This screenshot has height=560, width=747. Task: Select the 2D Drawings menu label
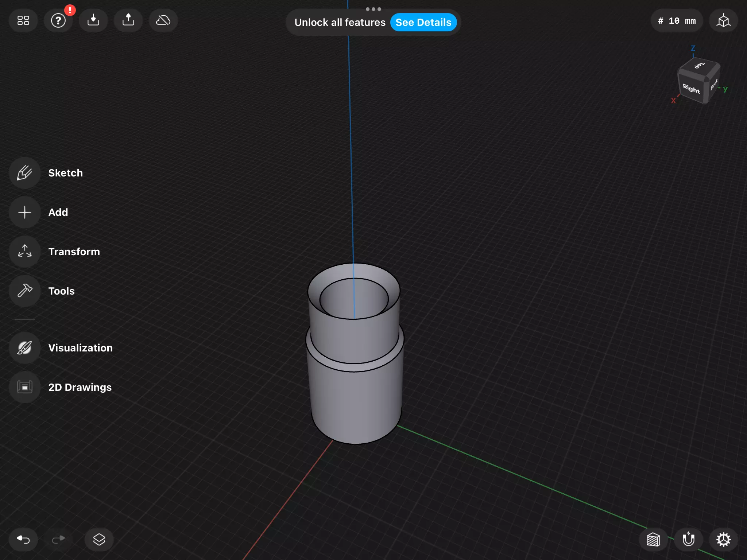pyautogui.click(x=80, y=387)
